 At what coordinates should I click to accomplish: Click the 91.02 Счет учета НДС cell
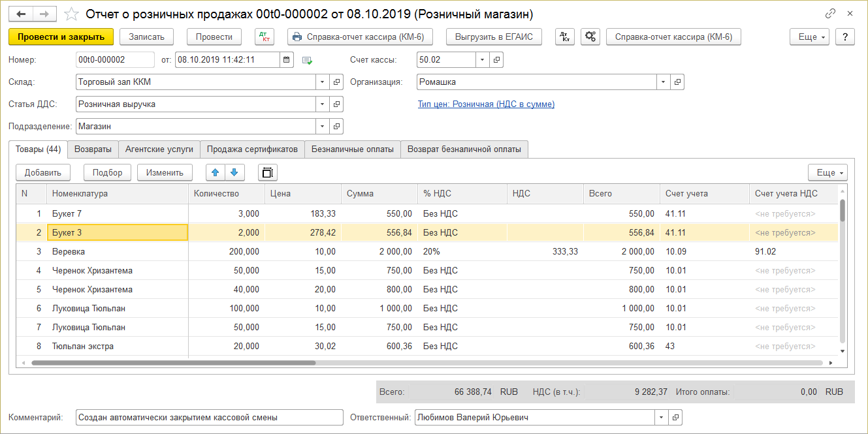[x=794, y=251]
